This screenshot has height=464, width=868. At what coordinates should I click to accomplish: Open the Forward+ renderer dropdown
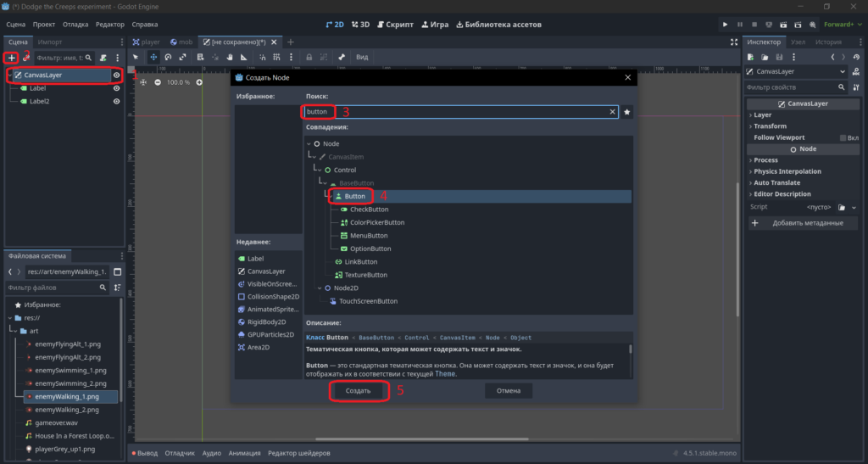point(843,25)
